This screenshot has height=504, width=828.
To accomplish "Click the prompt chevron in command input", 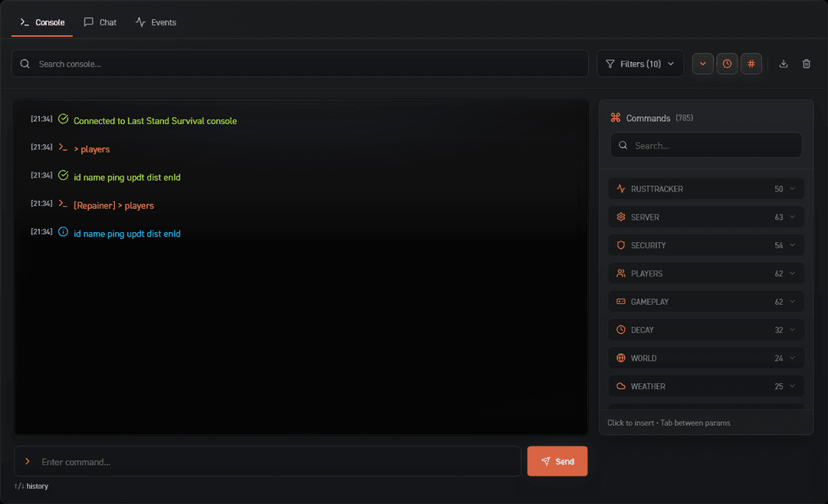I will point(28,462).
